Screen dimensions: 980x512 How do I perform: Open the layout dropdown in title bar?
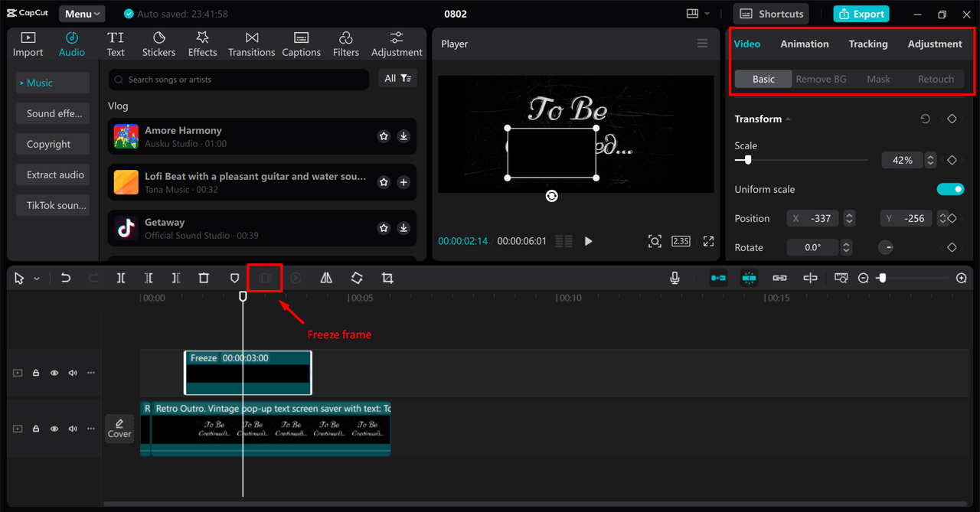coord(698,14)
